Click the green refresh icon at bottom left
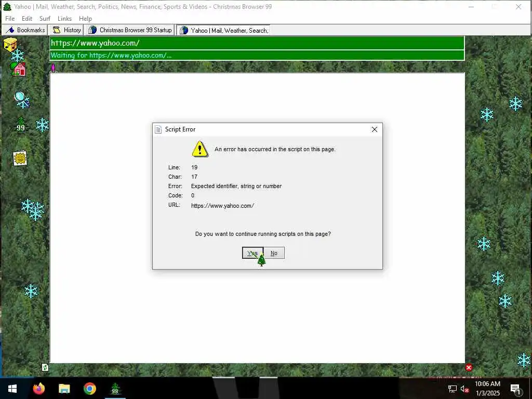The height and width of the screenshot is (399, 532). click(x=45, y=367)
